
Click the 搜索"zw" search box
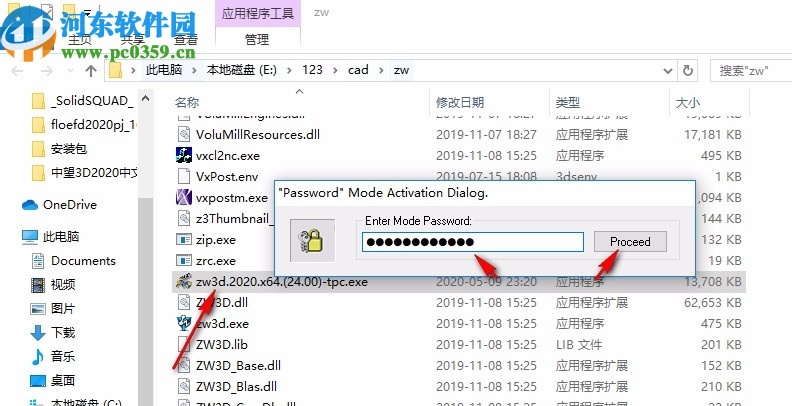tap(751, 70)
